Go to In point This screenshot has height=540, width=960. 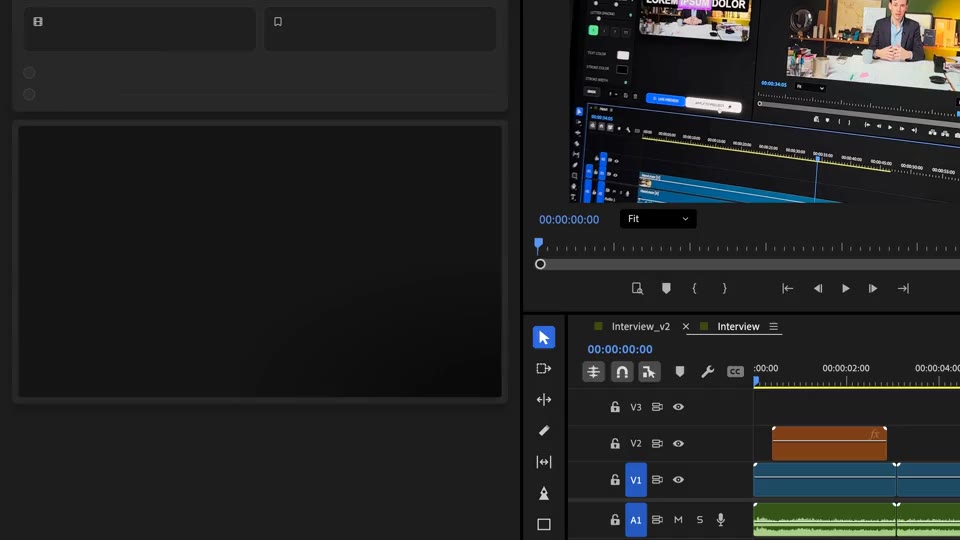[787, 288]
